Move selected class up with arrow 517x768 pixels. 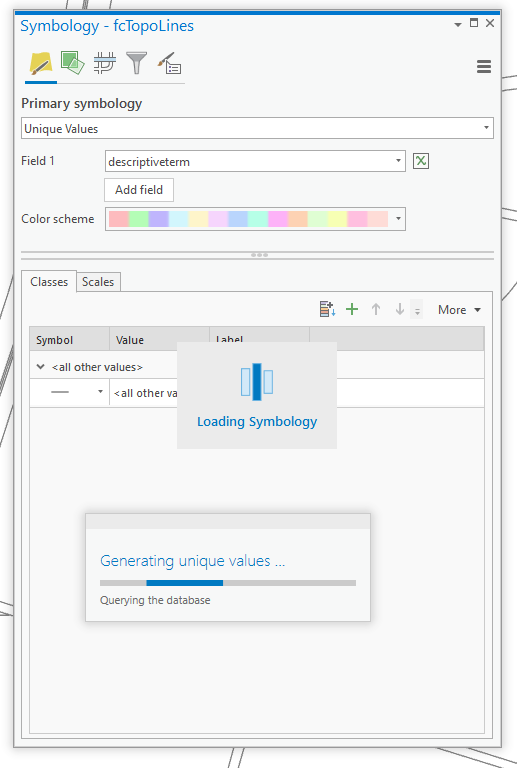[x=376, y=309]
